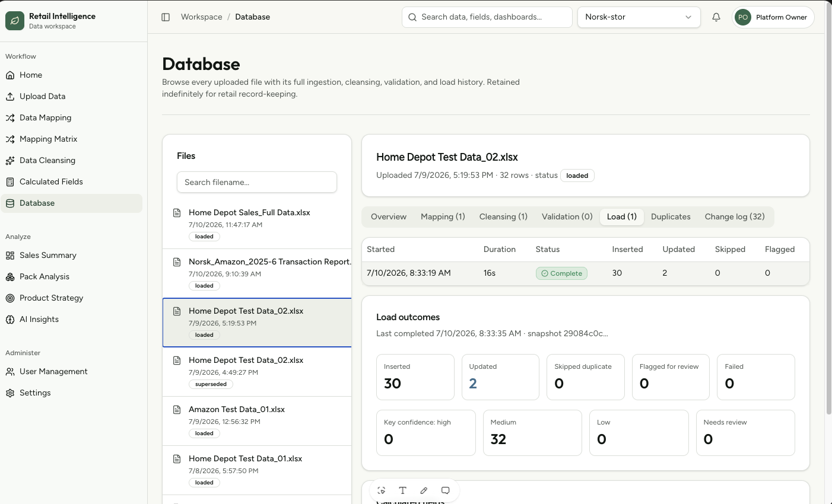Select the comment bubble tool in floating toolbar
This screenshot has height=504, width=832.
click(x=445, y=490)
